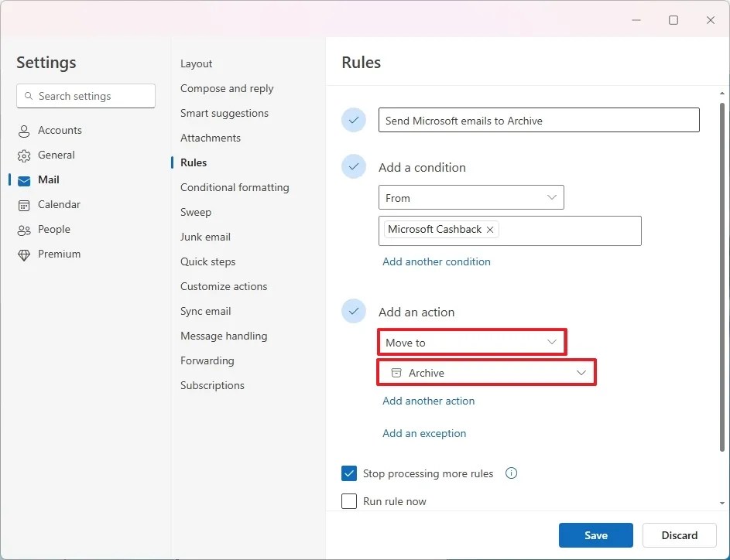Select the Mail envelope icon in sidebar

tap(24, 179)
